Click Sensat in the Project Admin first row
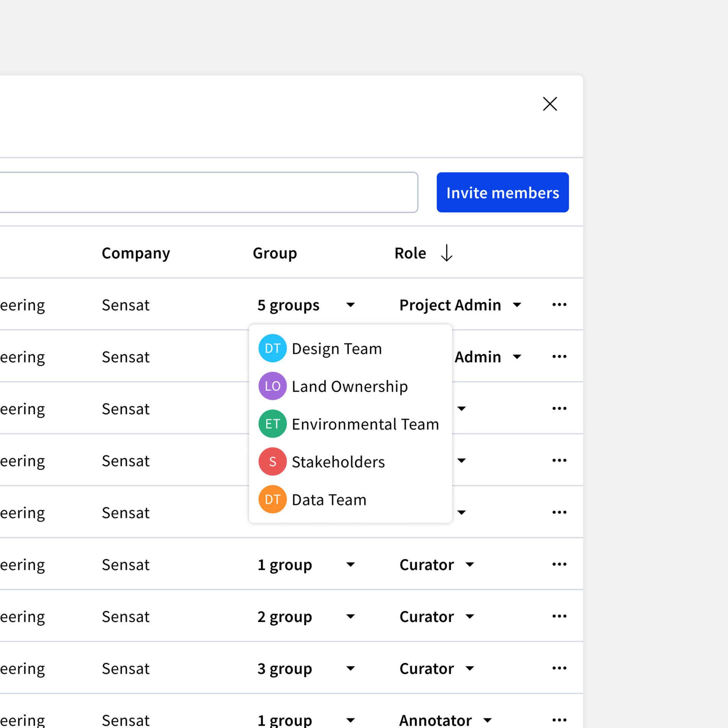The height and width of the screenshot is (728, 728). pos(126,305)
